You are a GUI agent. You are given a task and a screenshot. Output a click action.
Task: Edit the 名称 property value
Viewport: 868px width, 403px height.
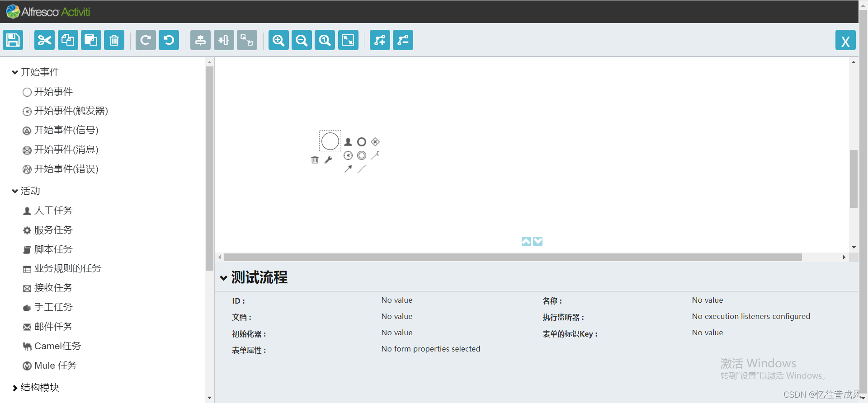(707, 300)
